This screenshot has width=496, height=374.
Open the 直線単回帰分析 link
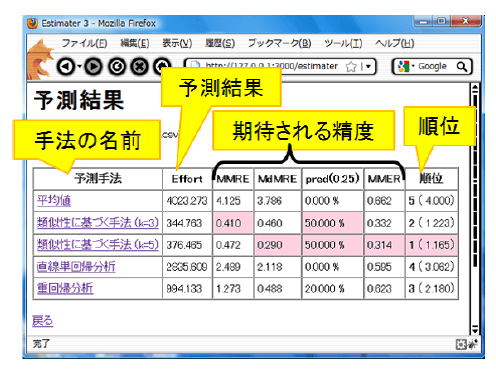coord(76,267)
